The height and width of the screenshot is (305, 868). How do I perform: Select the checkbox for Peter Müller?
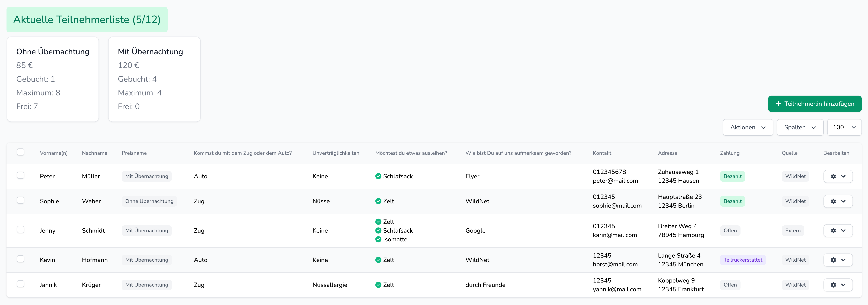[21, 175]
